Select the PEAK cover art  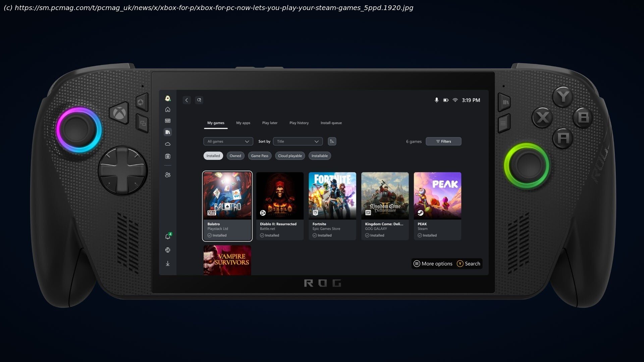[437, 196]
